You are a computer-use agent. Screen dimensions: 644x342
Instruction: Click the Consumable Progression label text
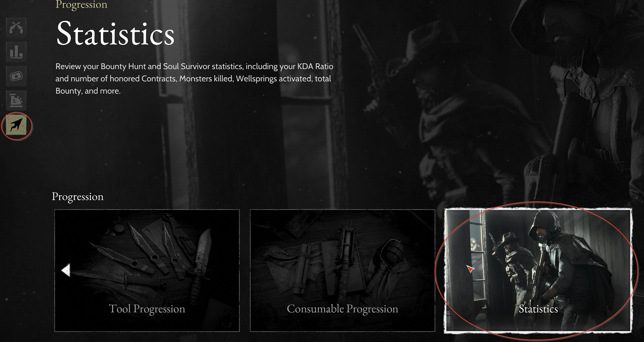tap(342, 309)
